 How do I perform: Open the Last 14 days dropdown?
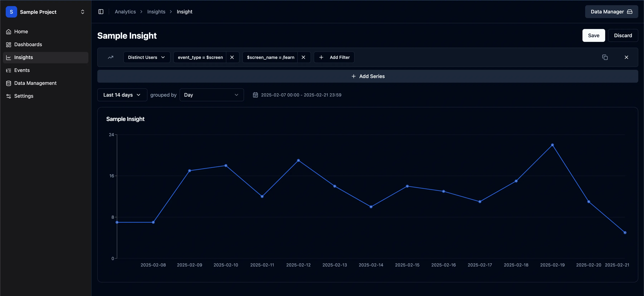(122, 95)
